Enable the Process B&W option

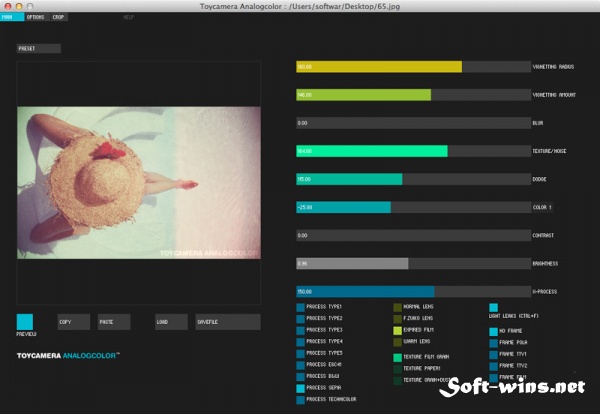(300, 377)
